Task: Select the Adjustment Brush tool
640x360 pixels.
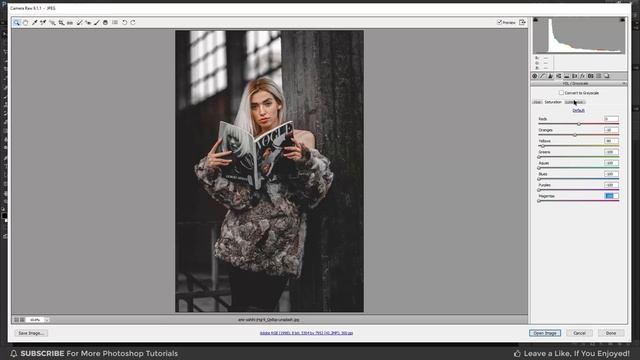Action: tap(97, 23)
